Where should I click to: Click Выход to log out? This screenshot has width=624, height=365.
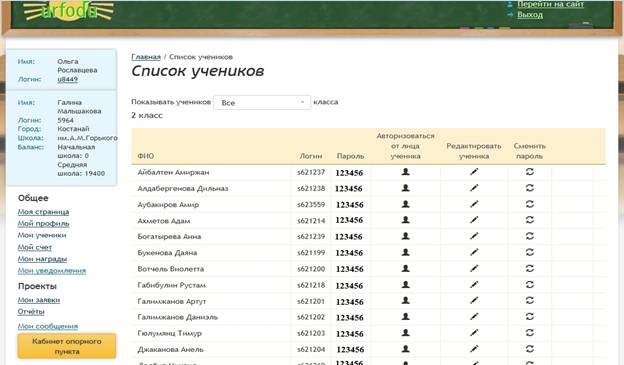530,15
